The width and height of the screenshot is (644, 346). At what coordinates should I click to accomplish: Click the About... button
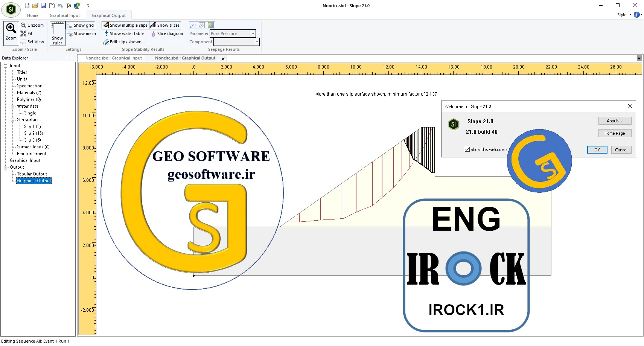(x=615, y=121)
